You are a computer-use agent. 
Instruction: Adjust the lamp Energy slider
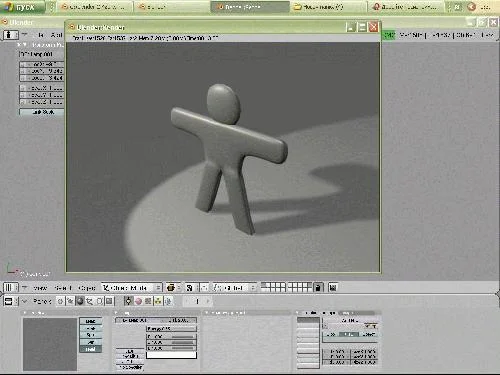(x=171, y=329)
